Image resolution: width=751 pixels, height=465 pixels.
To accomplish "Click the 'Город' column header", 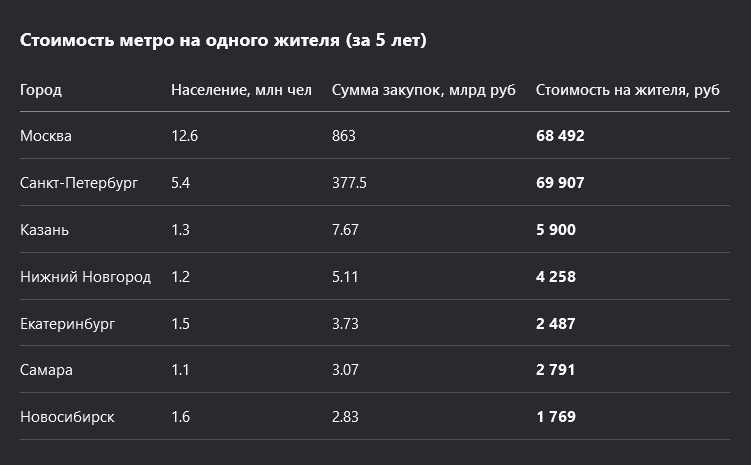I will [x=41, y=90].
